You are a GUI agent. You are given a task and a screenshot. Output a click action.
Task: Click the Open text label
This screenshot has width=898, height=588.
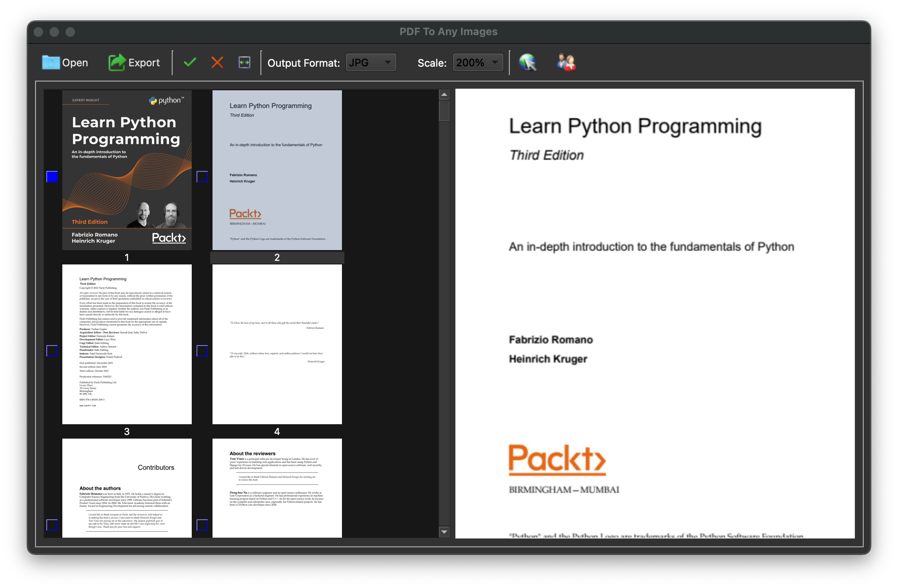[75, 63]
